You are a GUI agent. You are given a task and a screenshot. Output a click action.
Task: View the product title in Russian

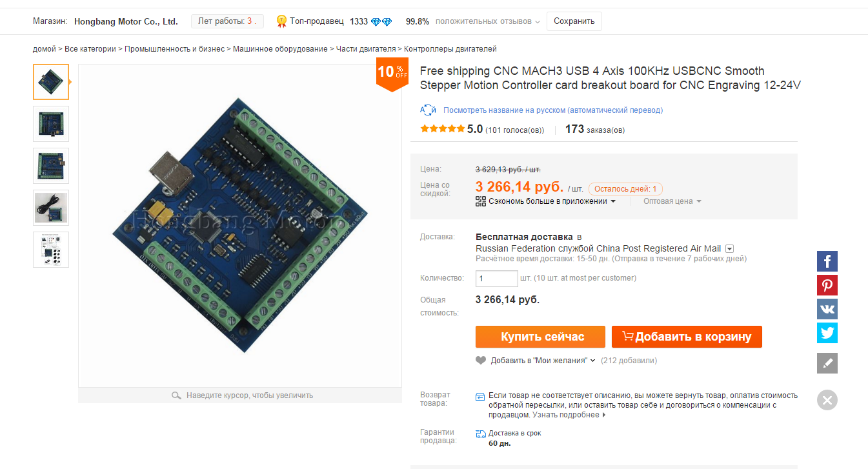[x=552, y=110]
